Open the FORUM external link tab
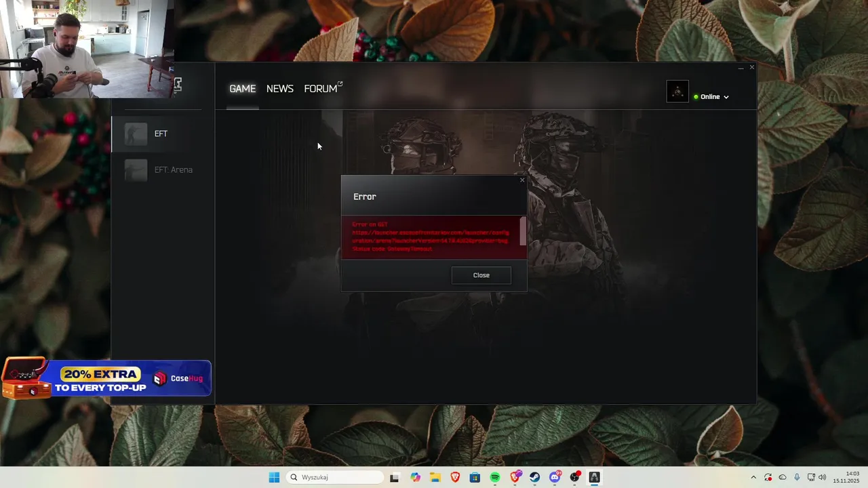This screenshot has width=868, height=488. coord(323,89)
